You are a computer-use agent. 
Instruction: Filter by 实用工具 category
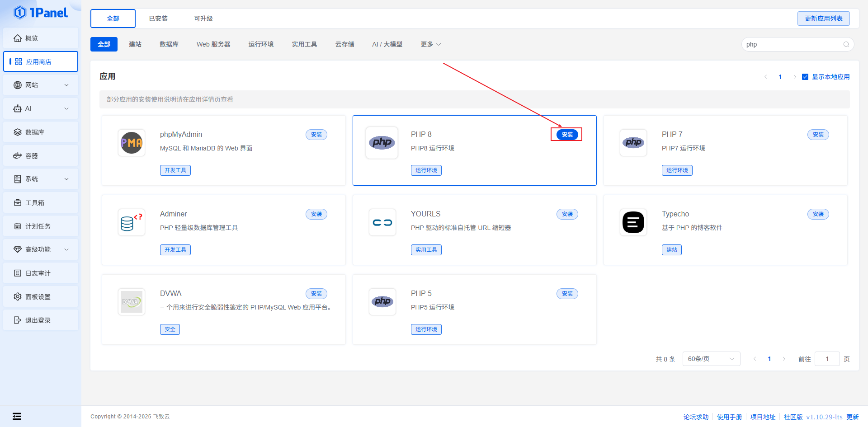304,44
